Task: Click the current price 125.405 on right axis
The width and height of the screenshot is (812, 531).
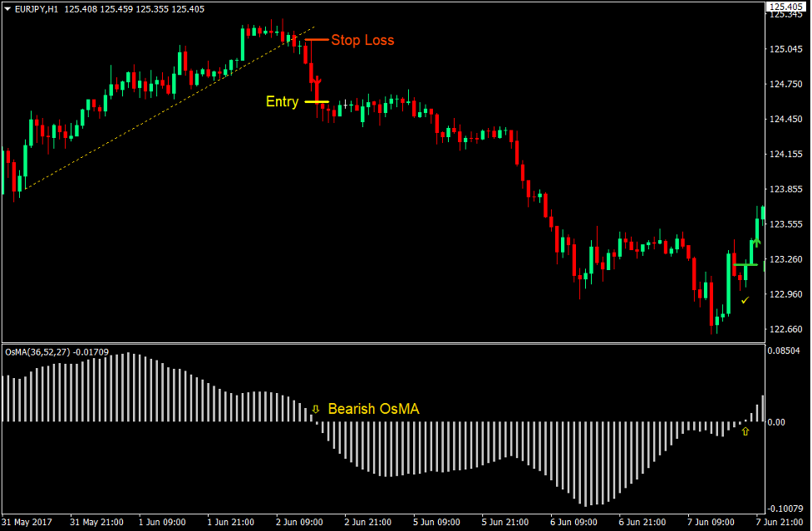Action: (x=787, y=7)
